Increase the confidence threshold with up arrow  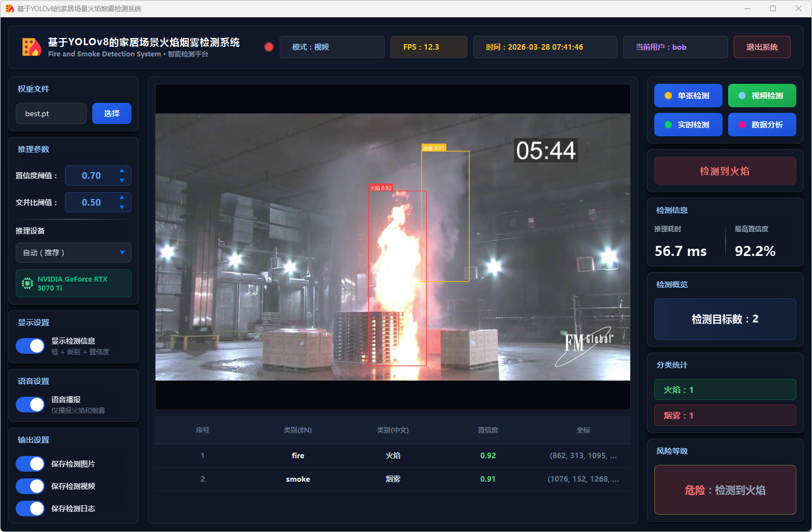122,170
